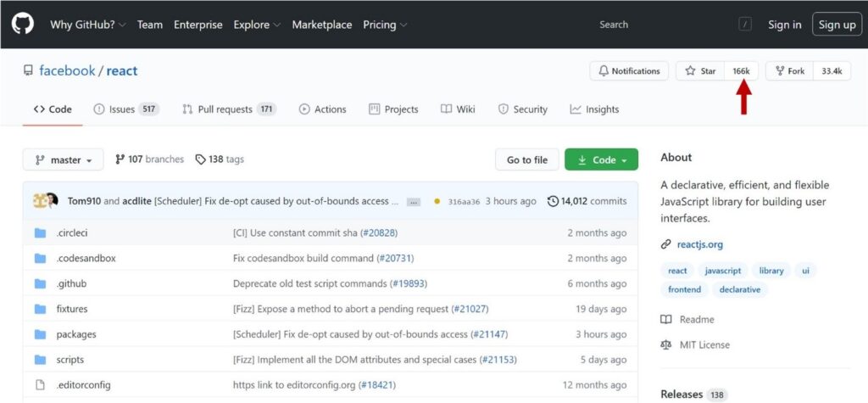Open the Enterprise menu item
Viewport: 868px width, 403px height.
pyautogui.click(x=198, y=25)
